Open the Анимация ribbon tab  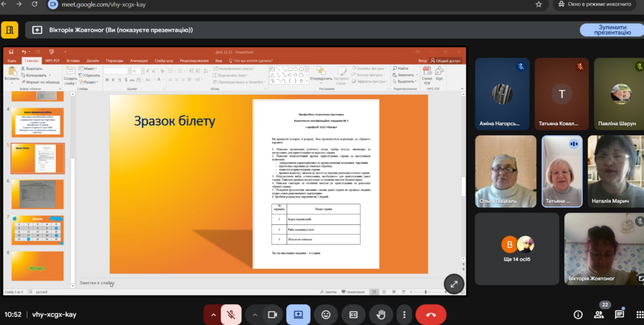(139, 60)
